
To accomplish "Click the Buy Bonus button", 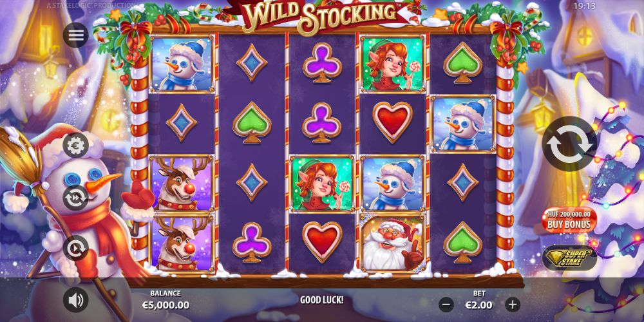I will tap(569, 220).
